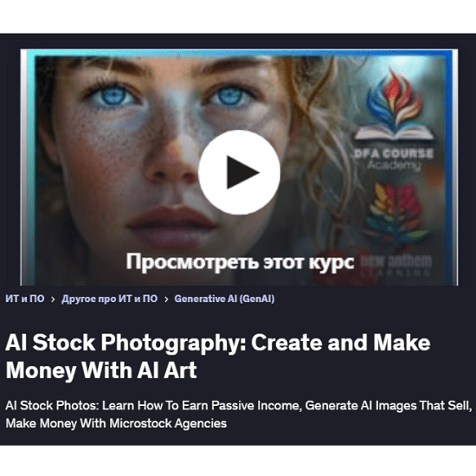
Task: Click the woman's blue eye on the left
Action: coord(114,96)
